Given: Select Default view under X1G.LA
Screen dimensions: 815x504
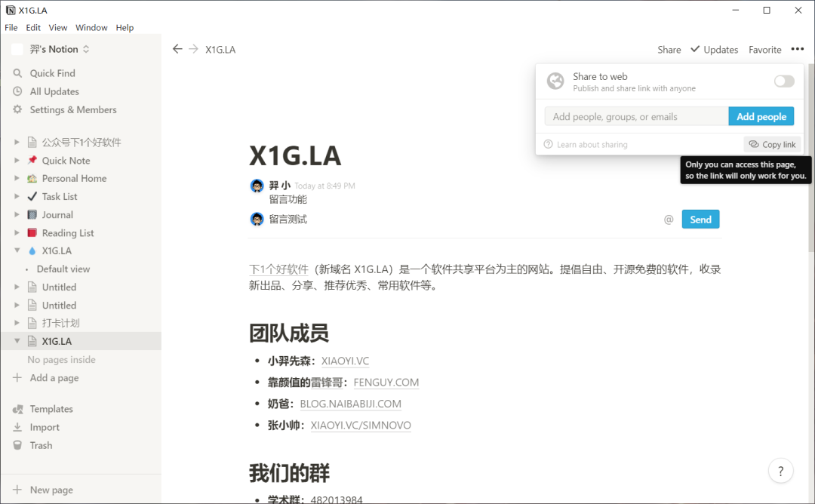Looking at the screenshot, I should point(63,269).
